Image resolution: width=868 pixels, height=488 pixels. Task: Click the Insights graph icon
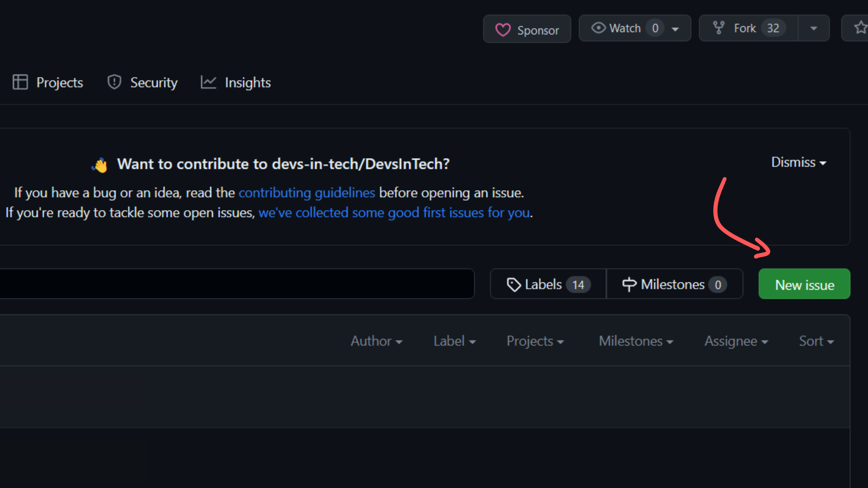(x=208, y=82)
